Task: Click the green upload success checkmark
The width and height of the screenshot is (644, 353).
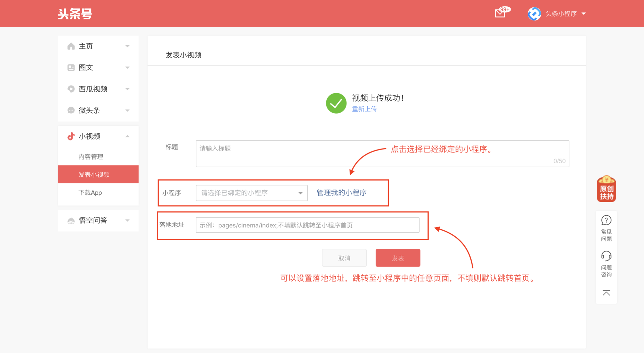Action: [336, 103]
